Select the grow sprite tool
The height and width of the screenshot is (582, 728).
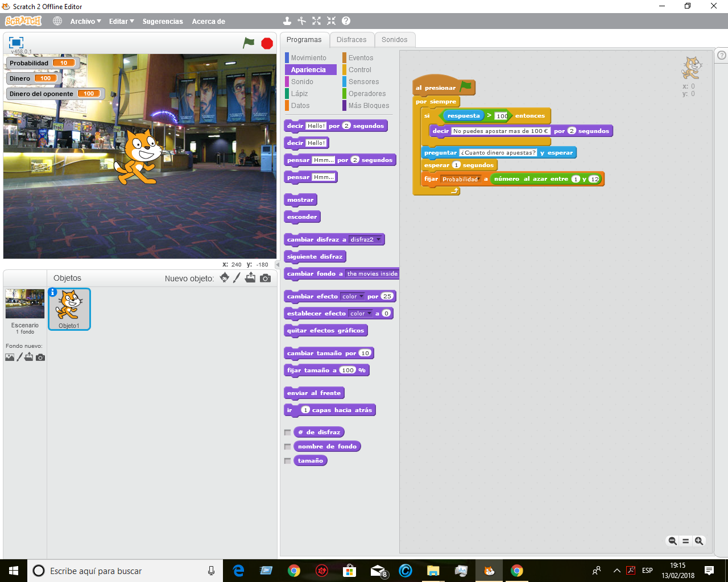point(316,21)
